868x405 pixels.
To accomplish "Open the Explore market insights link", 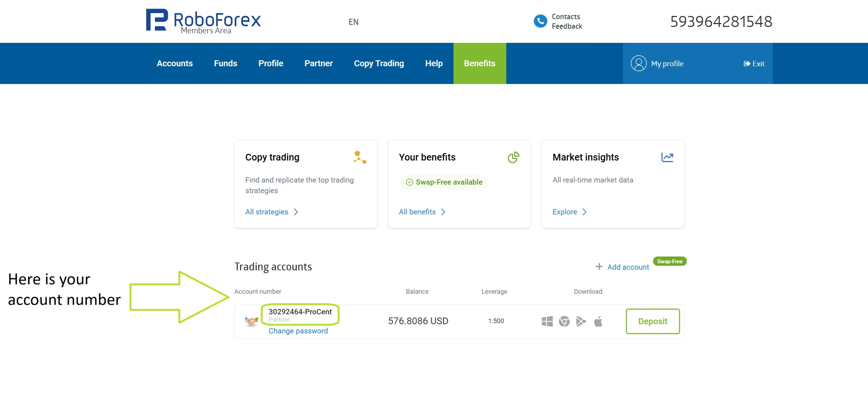I will pyautogui.click(x=565, y=212).
